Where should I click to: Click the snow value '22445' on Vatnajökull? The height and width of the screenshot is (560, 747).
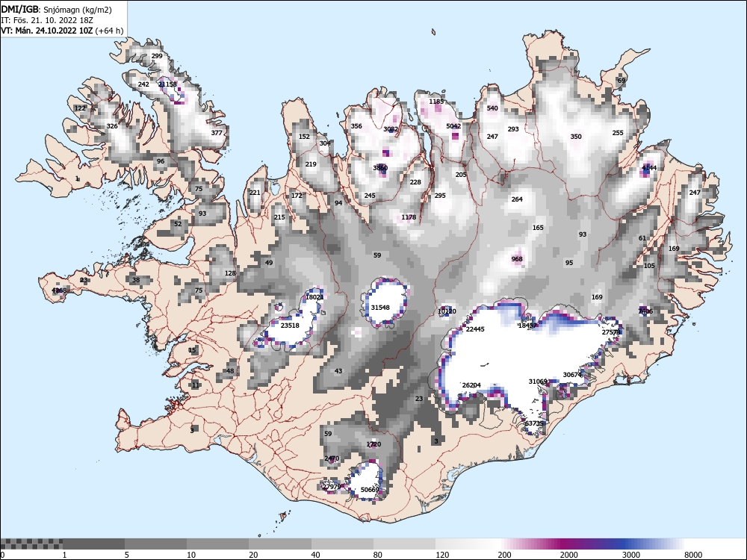pyautogui.click(x=475, y=329)
